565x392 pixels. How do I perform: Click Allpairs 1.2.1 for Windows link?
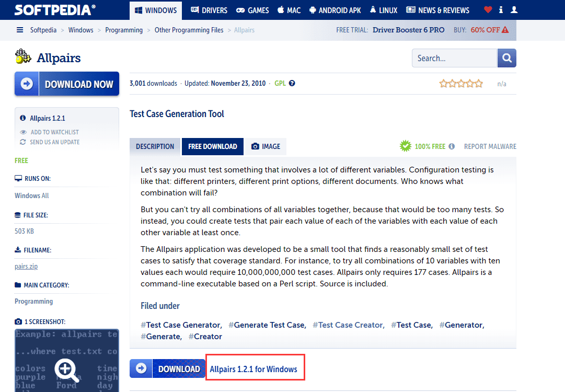253,369
